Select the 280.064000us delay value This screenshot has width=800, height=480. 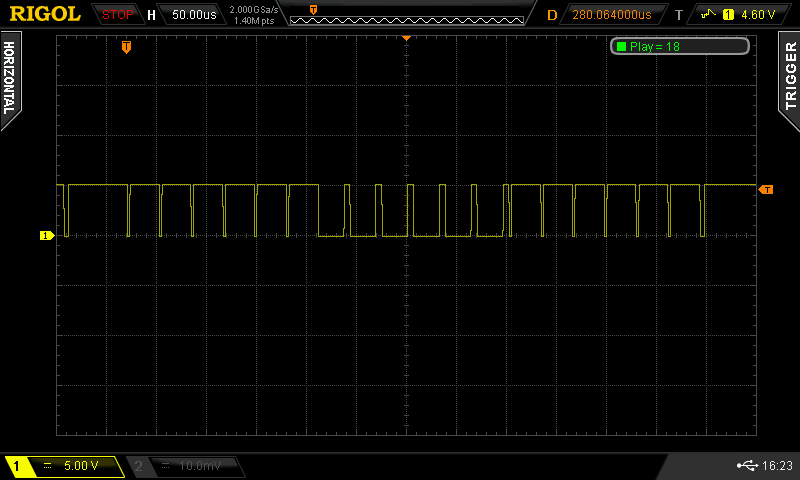(x=611, y=15)
